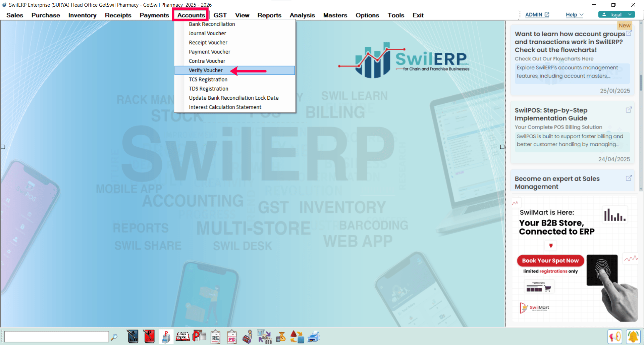644x345 pixels.
Task: Choose Verify Voucher from the menu
Action: point(235,70)
